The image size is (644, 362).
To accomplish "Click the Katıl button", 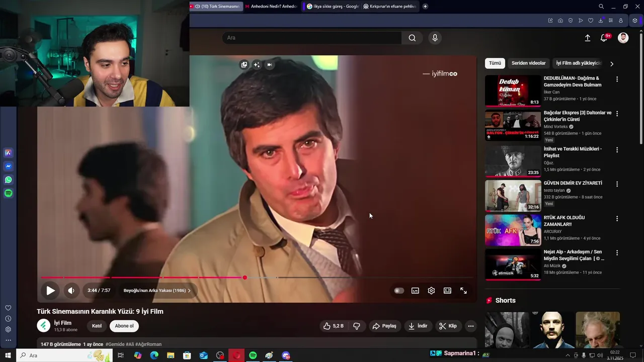I will coord(97,326).
